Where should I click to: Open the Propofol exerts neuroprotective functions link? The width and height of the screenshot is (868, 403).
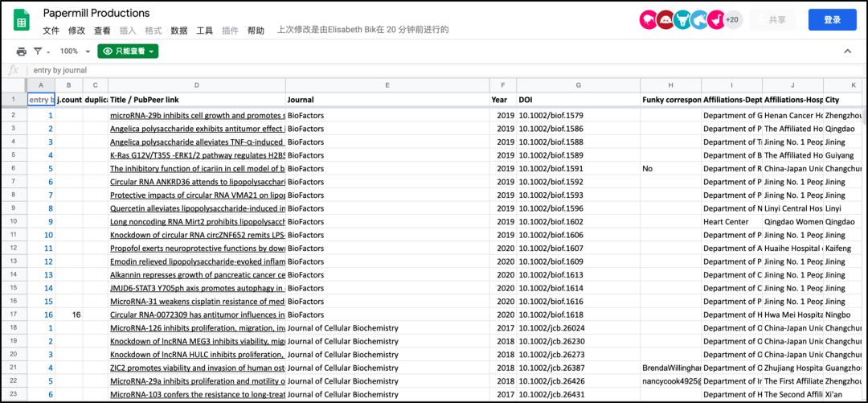[x=198, y=249]
